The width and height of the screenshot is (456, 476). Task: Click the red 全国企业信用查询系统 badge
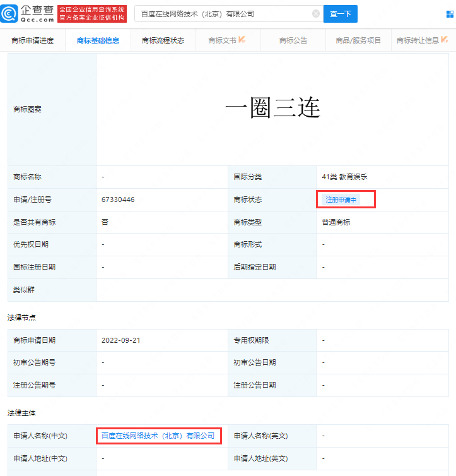(x=92, y=13)
